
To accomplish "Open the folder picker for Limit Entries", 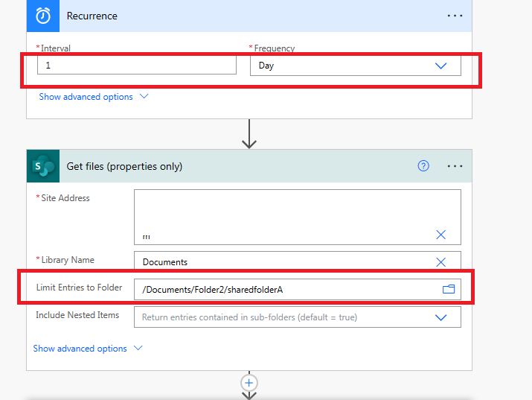I will 449,289.
